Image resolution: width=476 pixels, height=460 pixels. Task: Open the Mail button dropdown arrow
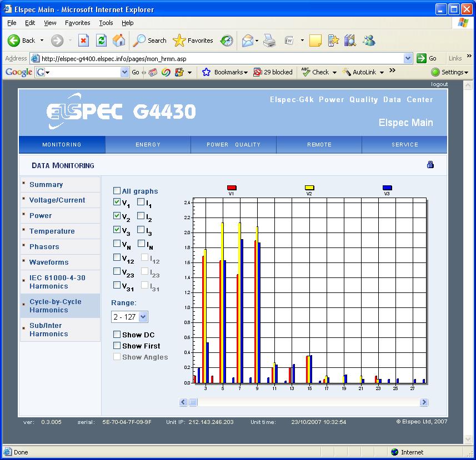pyautogui.click(x=257, y=41)
